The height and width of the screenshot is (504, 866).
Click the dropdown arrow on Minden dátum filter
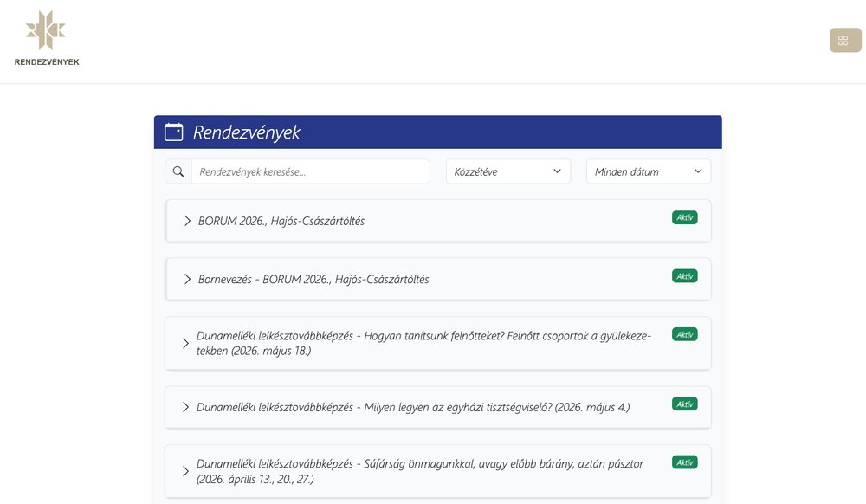pos(697,171)
